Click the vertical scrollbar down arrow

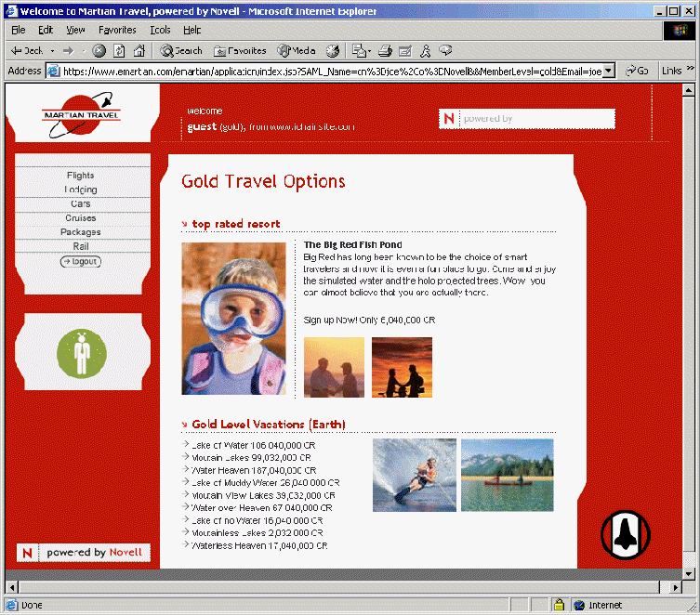pos(689,569)
